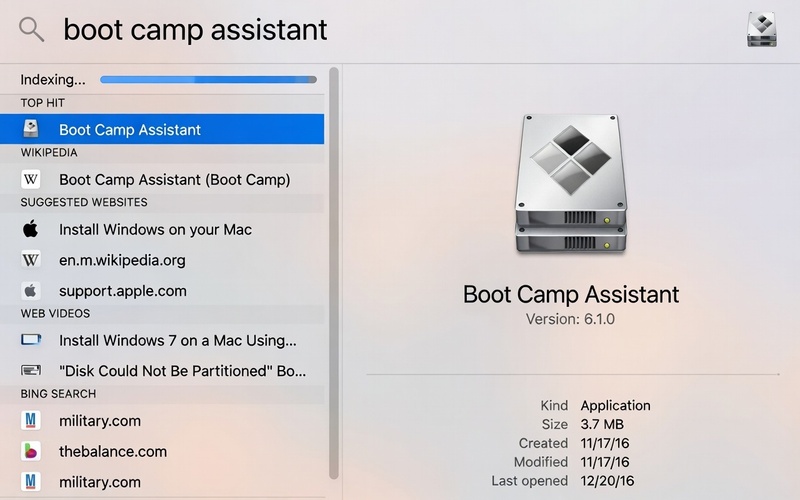Click the Indexing progress bar
Image resolution: width=800 pixels, height=500 pixels.
[208, 80]
